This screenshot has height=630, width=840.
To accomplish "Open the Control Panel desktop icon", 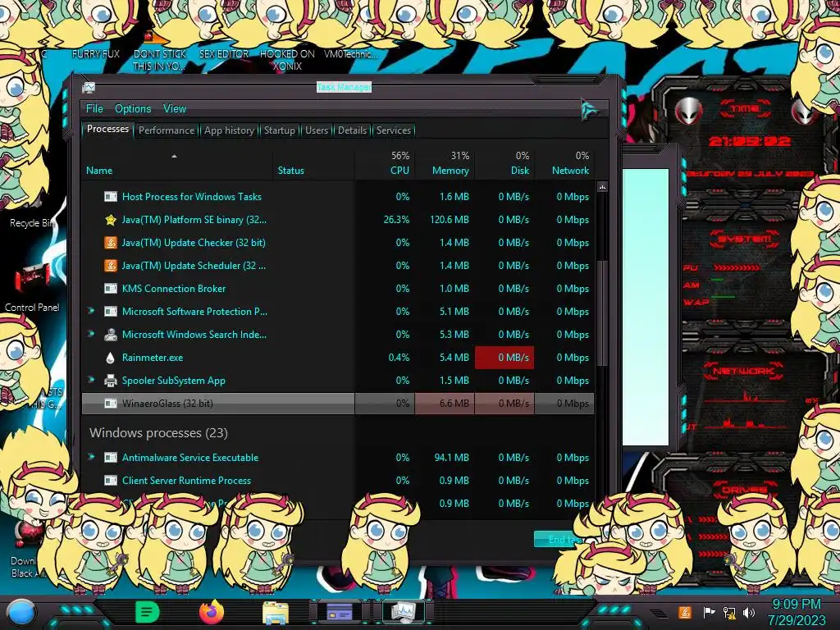I will tap(32, 288).
